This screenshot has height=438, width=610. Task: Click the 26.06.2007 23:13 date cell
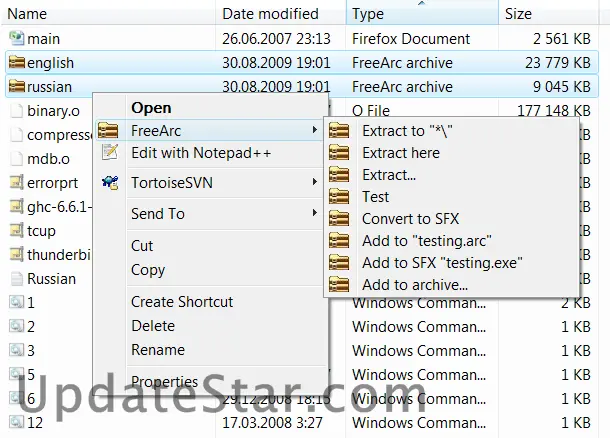coord(276,39)
